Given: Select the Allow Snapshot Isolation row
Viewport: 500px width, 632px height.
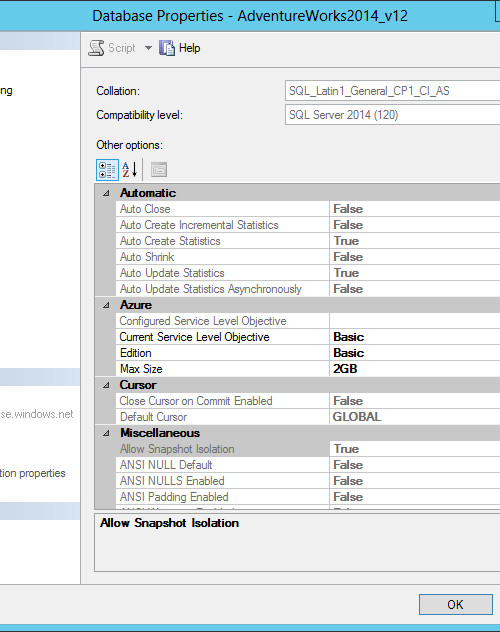Looking at the screenshot, I should point(308,449).
